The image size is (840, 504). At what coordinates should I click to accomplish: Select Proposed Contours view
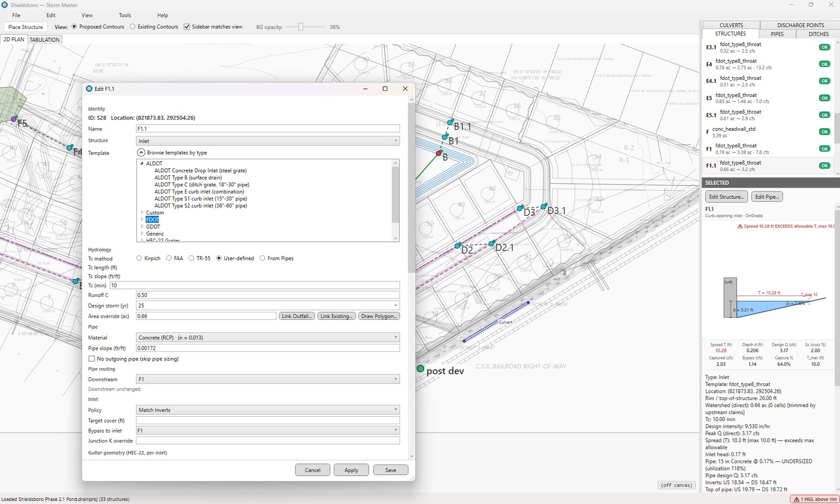pos(74,27)
